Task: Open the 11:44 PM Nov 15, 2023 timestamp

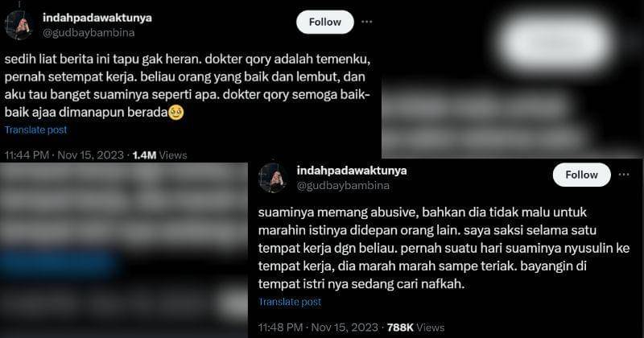Action: point(64,155)
